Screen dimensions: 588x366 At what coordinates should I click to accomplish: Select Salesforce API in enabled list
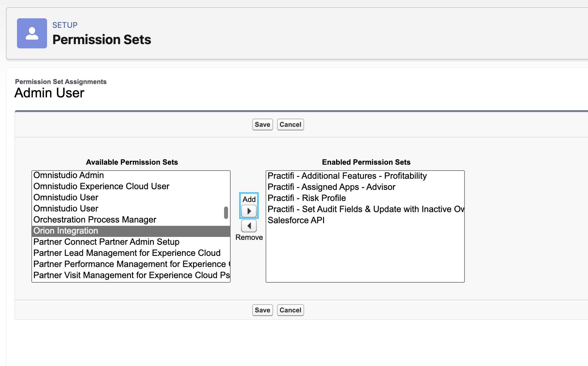(x=365, y=220)
